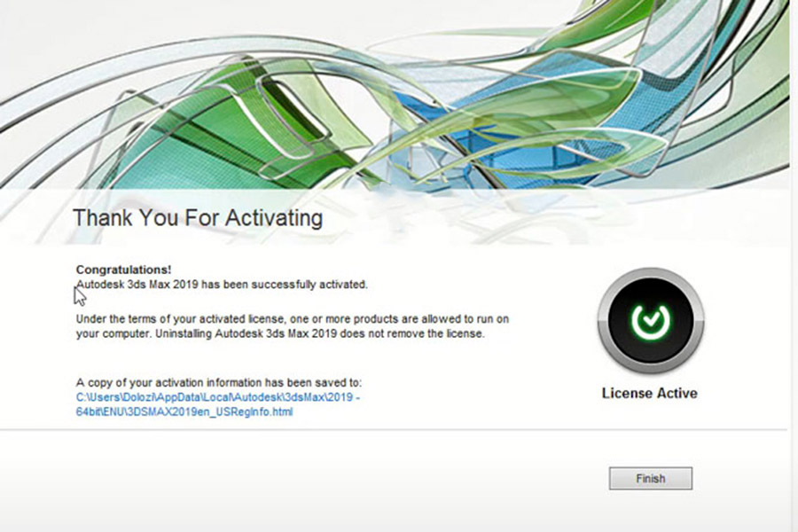
Task: Select the 'Thank You For Activating' heading
Action: click(198, 218)
